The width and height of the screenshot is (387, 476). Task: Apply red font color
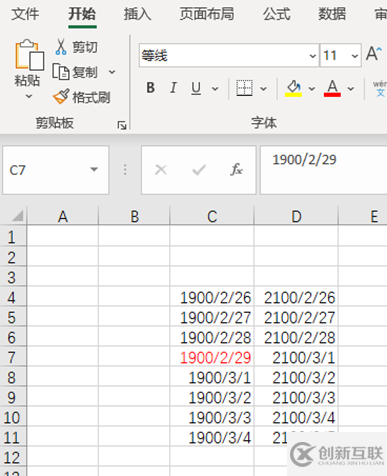point(332,88)
